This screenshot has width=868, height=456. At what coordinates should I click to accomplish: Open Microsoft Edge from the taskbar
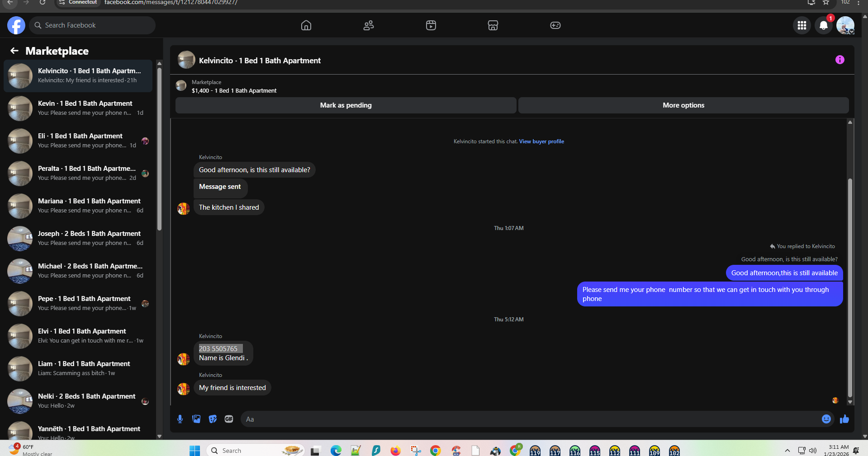coord(336,451)
